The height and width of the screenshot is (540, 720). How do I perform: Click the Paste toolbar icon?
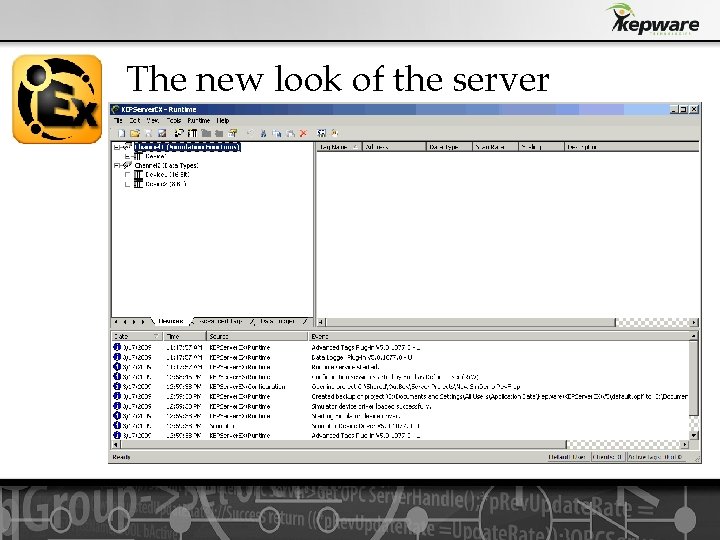[290, 133]
